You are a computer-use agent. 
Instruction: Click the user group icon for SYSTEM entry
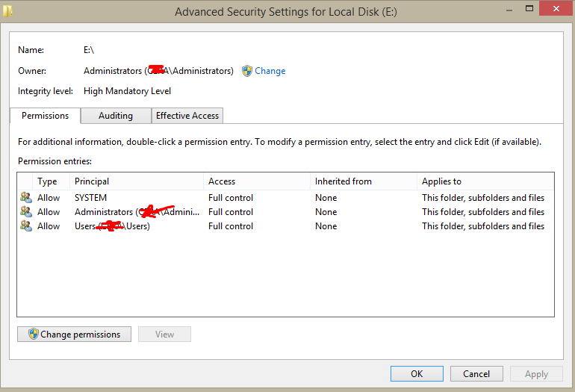26,198
